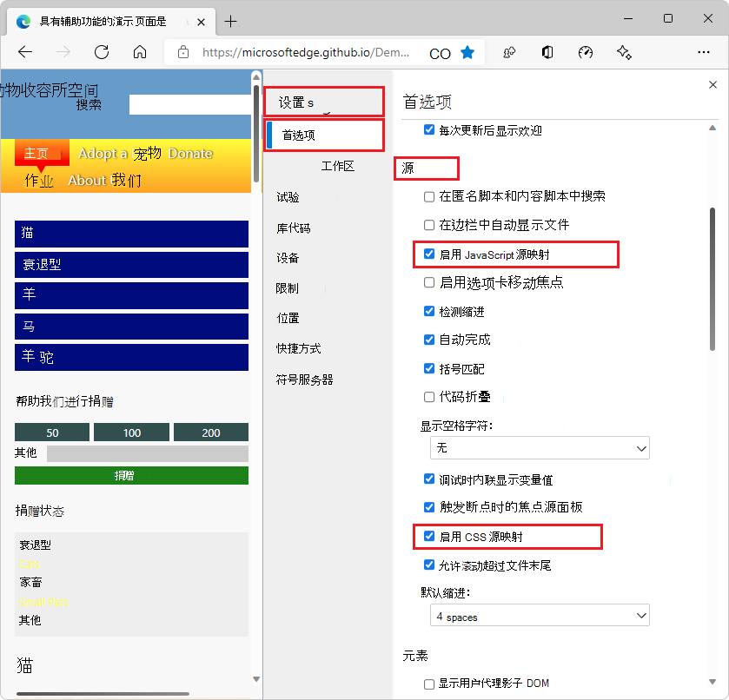Reload the page with the refresh icon
The width and height of the screenshot is (729, 700).
(x=102, y=52)
